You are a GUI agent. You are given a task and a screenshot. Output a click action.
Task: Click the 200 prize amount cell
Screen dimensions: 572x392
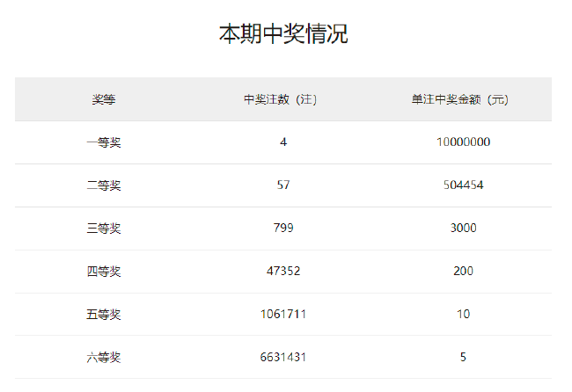click(x=463, y=272)
